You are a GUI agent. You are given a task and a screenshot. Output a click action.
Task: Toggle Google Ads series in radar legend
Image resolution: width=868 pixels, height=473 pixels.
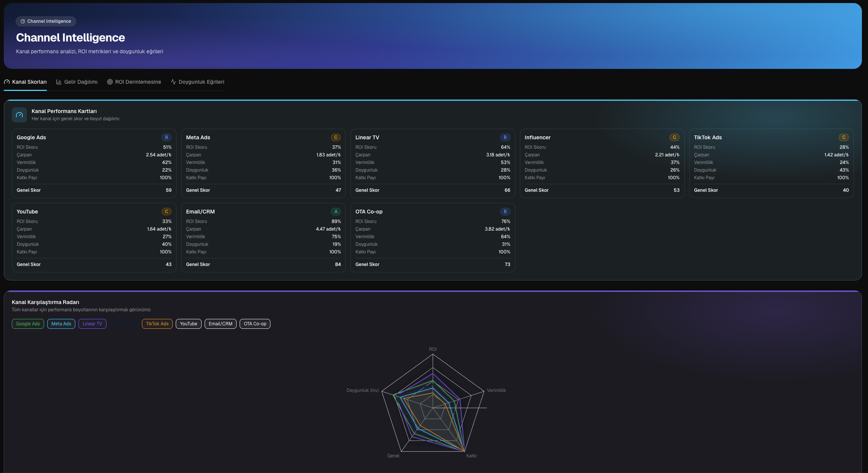(28, 324)
